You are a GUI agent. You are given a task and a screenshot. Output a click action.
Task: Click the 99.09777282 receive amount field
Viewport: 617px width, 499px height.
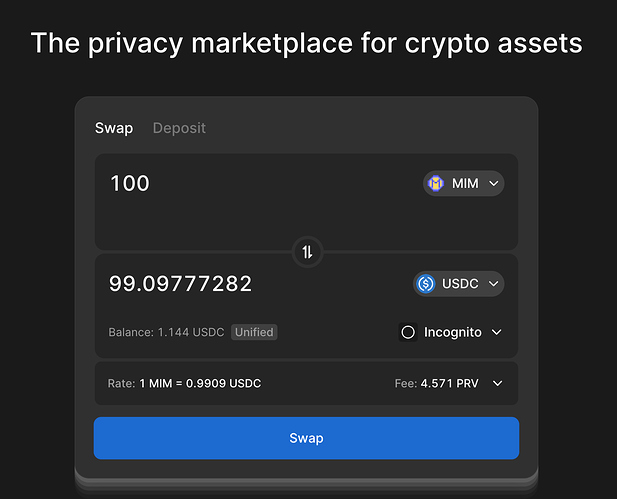(180, 284)
